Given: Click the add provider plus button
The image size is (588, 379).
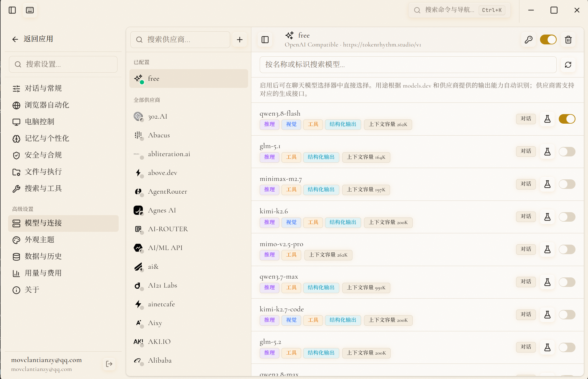Looking at the screenshot, I should pyautogui.click(x=239, y=40).
